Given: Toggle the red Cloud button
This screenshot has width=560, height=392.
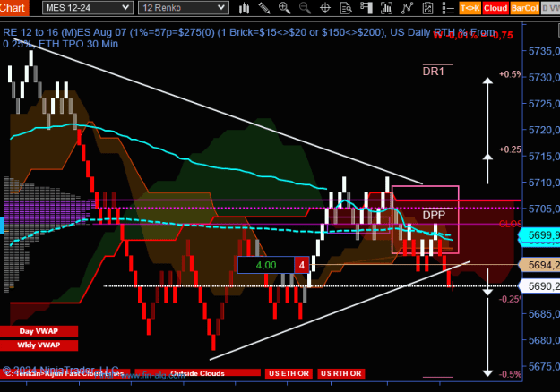Looking at the screenshot, I should [x=495, y=8].
